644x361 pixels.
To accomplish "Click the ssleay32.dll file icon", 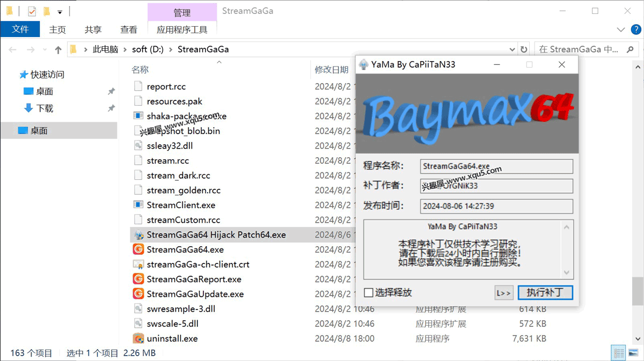I will 138,146.
